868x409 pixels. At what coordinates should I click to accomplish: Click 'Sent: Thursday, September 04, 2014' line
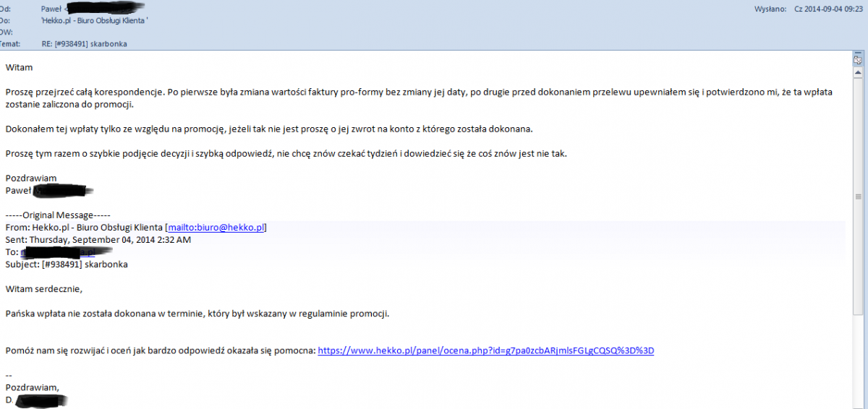point(98,239)
